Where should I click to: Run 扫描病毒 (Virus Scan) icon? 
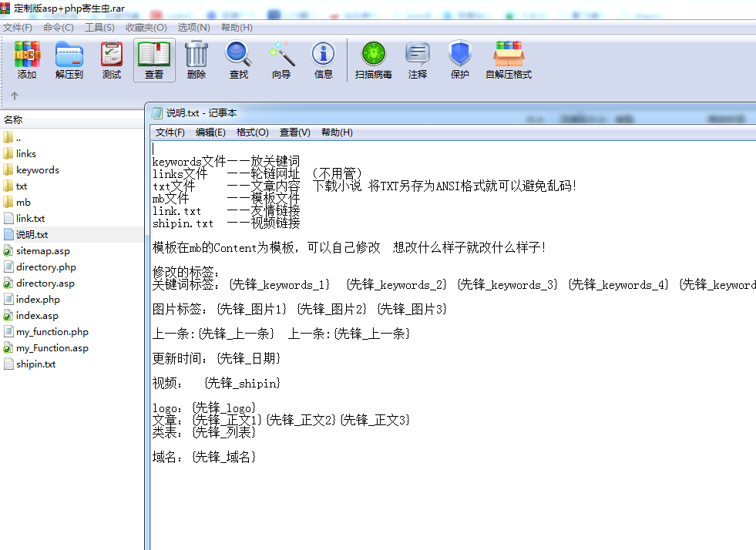(x=373, y=60)
